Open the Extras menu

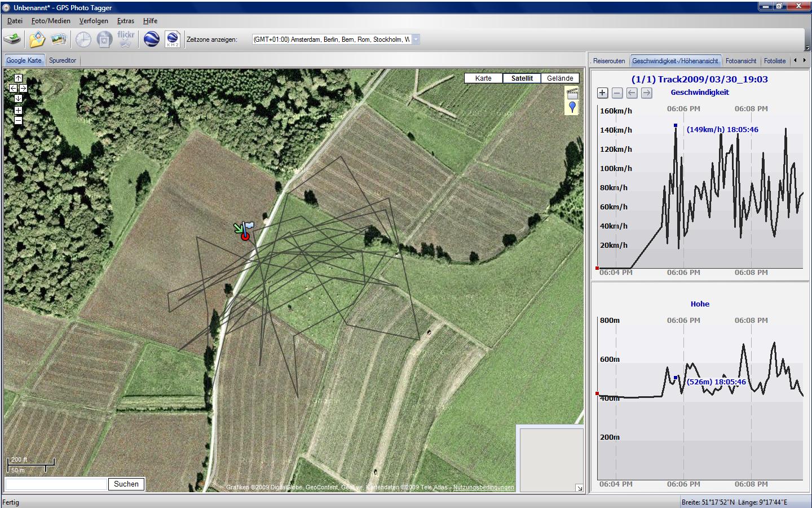click(125, 21)
